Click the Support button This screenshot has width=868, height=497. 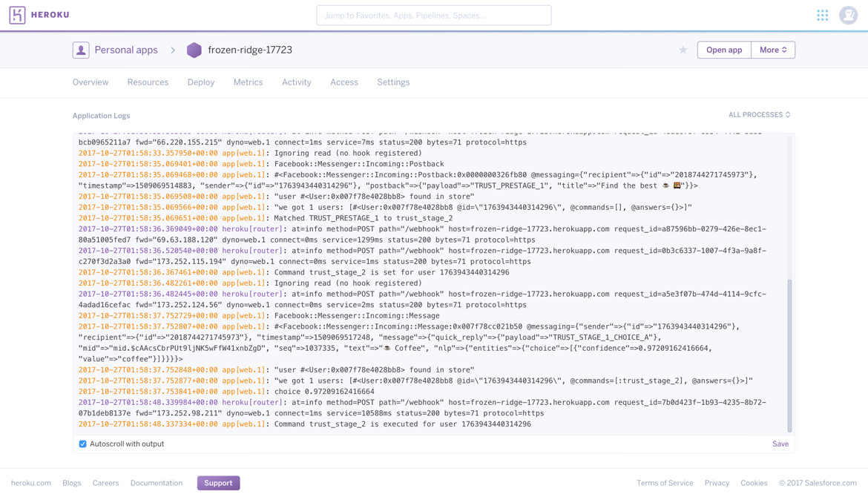point(218,483)
